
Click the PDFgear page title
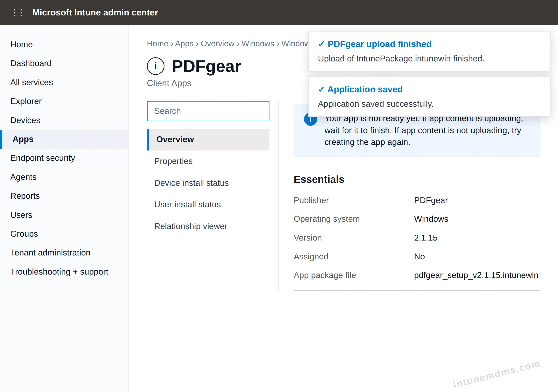[x=206, y=66]
